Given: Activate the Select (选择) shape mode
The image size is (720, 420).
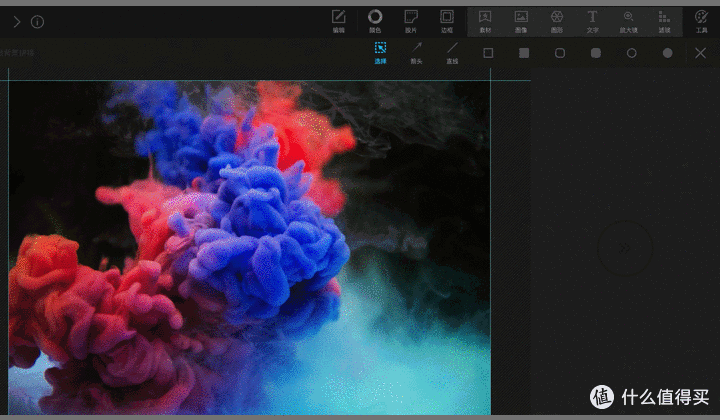Looking at the screenshot, I should tap(380, 53).
